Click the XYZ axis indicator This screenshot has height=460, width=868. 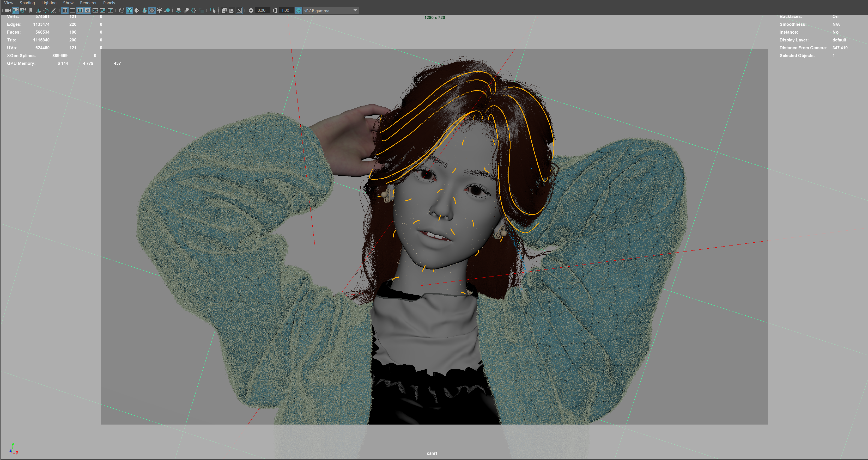pos(14,449)
